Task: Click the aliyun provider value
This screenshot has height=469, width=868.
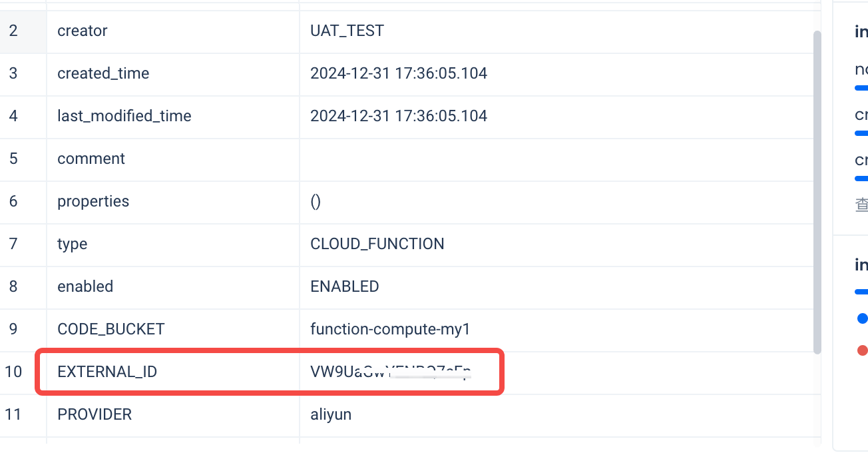Action: 331,414
